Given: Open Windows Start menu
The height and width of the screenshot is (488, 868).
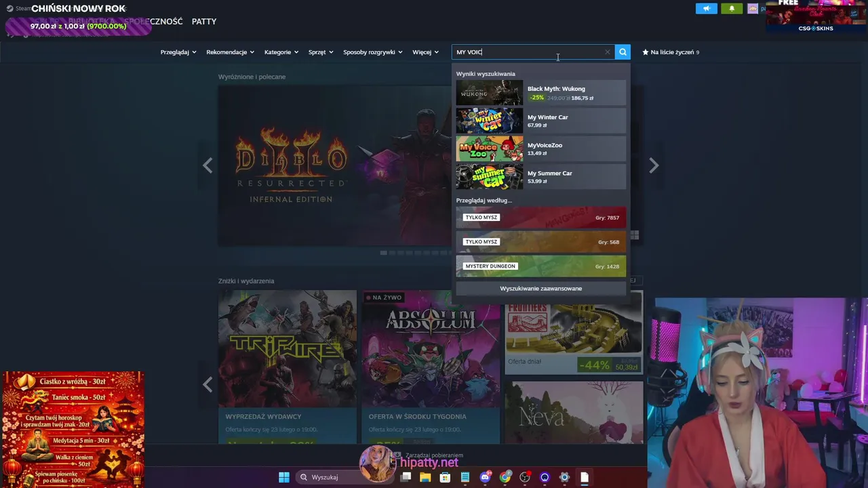Looking at the screenshot, I should click(x=284, y=477).
